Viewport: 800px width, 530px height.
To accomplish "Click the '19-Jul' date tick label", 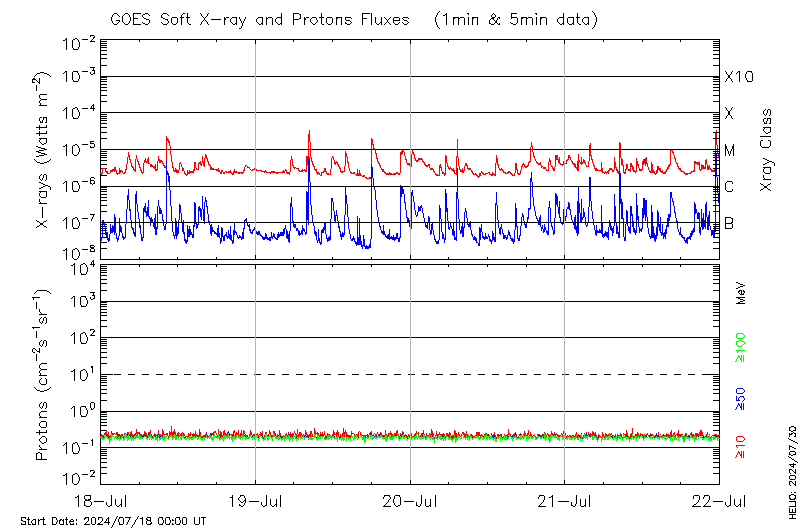I will point(256,500).
